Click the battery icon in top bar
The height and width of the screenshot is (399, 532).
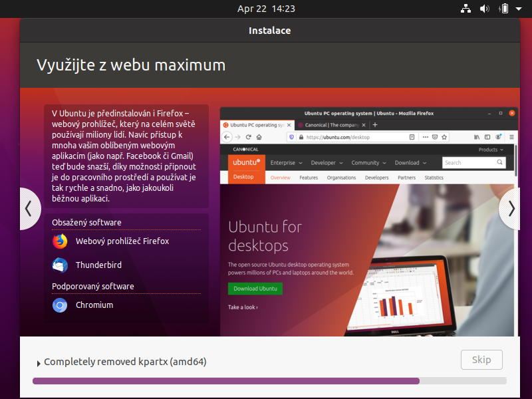click(x=504, y=9)
